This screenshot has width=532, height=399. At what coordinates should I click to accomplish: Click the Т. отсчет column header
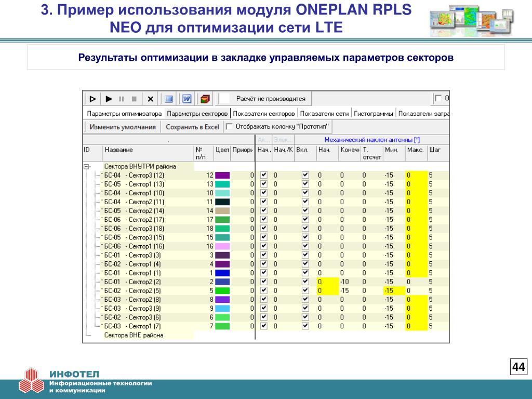372,153
